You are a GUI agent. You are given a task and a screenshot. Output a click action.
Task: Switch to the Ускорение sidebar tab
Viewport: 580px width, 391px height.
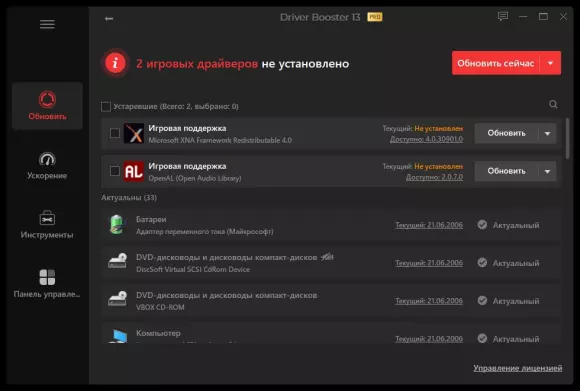tap(47, 166)
